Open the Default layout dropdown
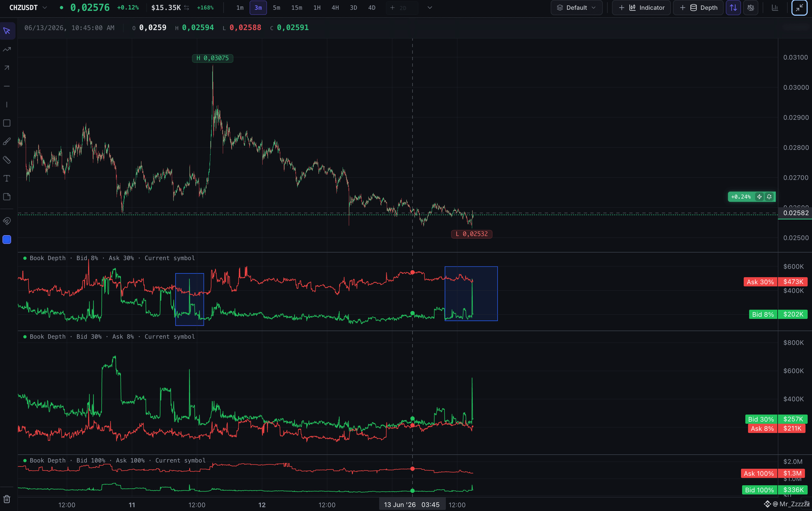Screen dimensions: 812x511 click(576, 7)
